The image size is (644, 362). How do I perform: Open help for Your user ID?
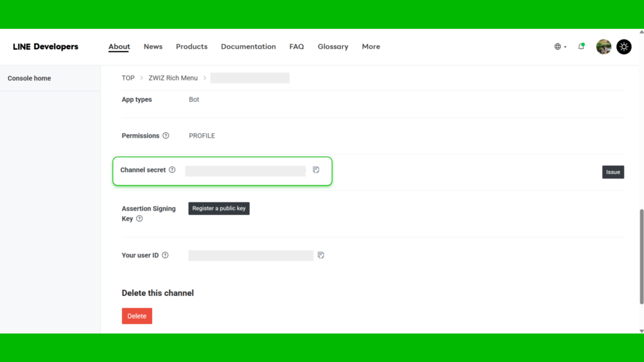pos(165,255)
